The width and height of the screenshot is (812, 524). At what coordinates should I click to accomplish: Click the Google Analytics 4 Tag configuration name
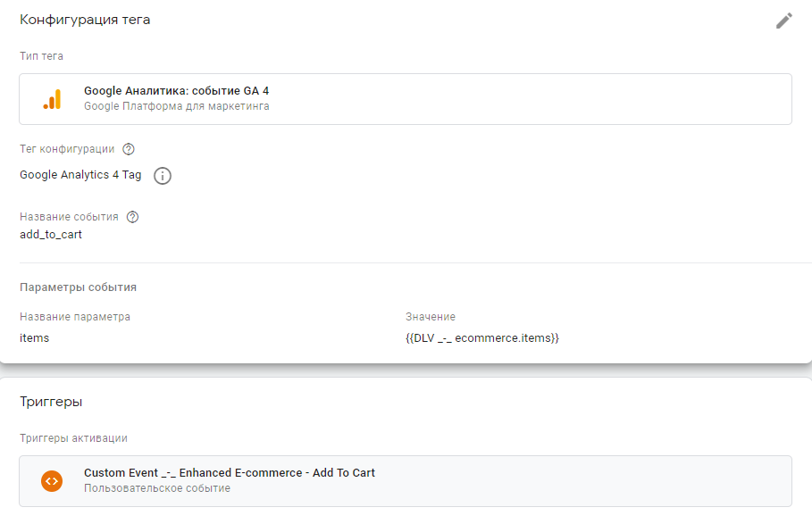(80, 175)
